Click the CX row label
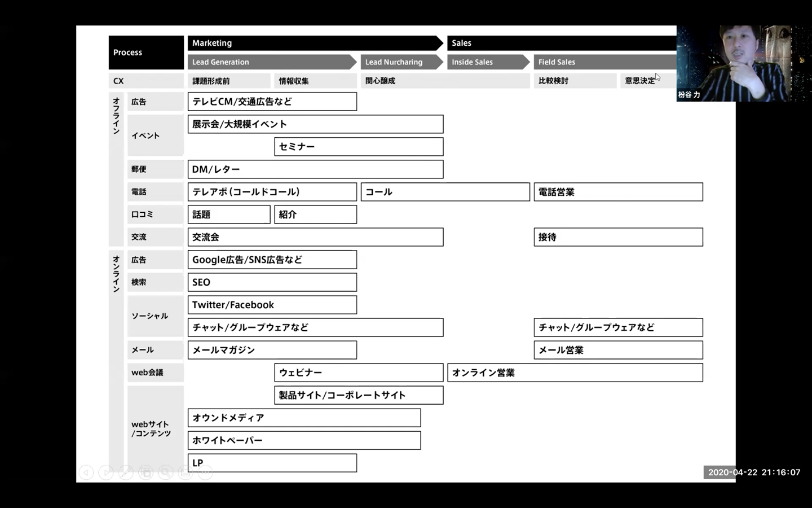This screenshot has width=812, height=508. click(x=146, y=81)
